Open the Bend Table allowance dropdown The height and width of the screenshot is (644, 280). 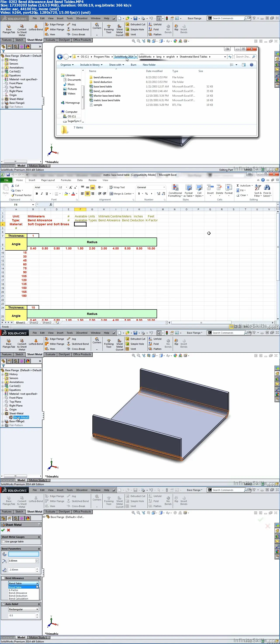point(24,583)
